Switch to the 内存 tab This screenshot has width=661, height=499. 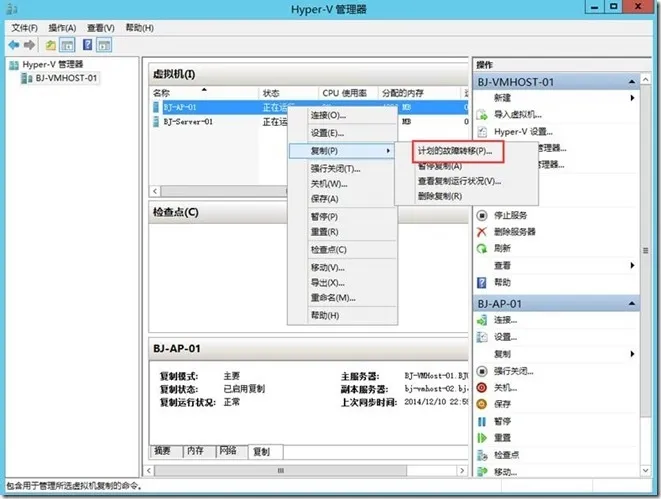point(198,451)
